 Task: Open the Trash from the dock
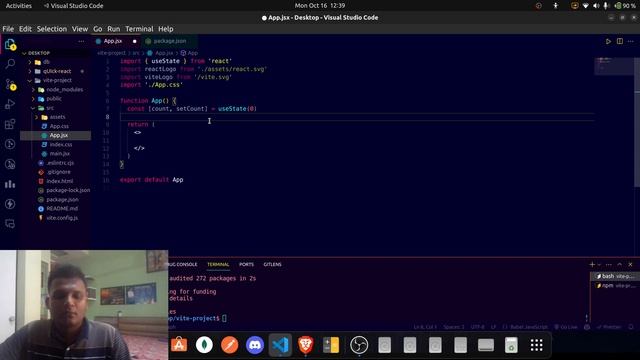point(511,345)
